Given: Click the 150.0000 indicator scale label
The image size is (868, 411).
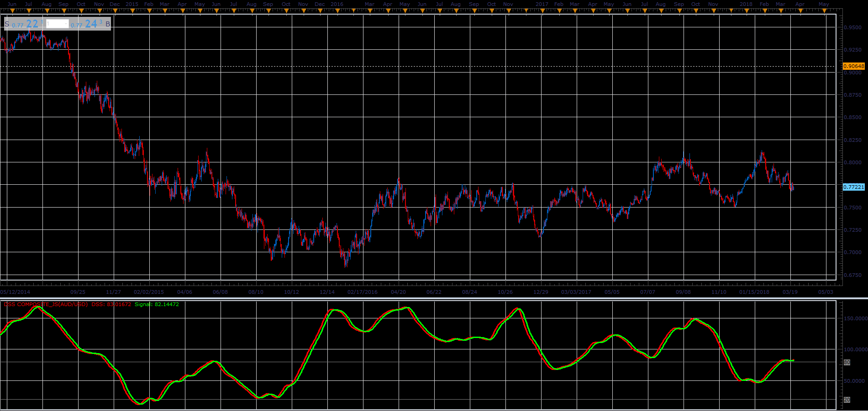Looking at the screenshot, I should (855, 318).
